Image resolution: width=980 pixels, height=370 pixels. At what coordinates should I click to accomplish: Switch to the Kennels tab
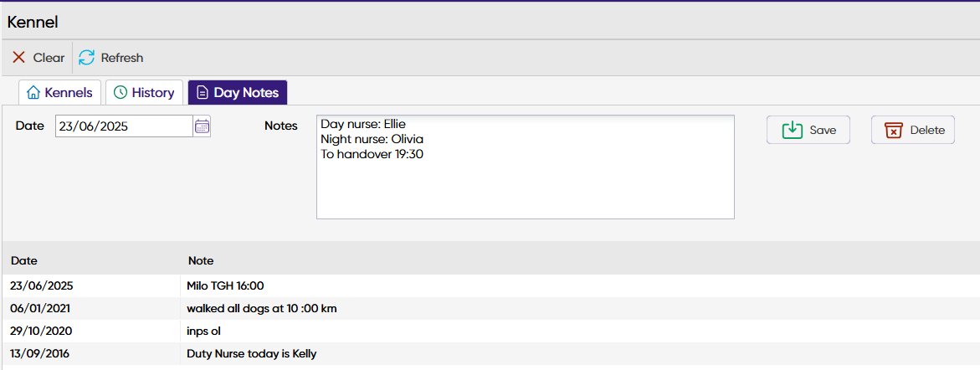[59, 92]
